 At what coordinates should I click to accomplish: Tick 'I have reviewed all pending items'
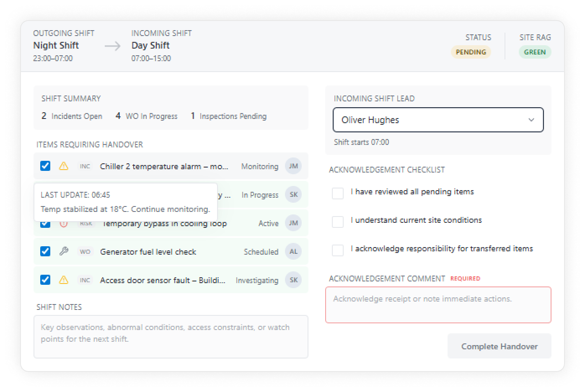pos(338,193)
